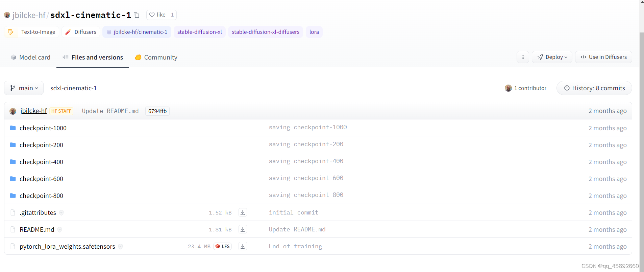Image resolution: width=644 pixels, height=272 pixels.
Task: Click the README.md file icon
Action: point(13,229)
